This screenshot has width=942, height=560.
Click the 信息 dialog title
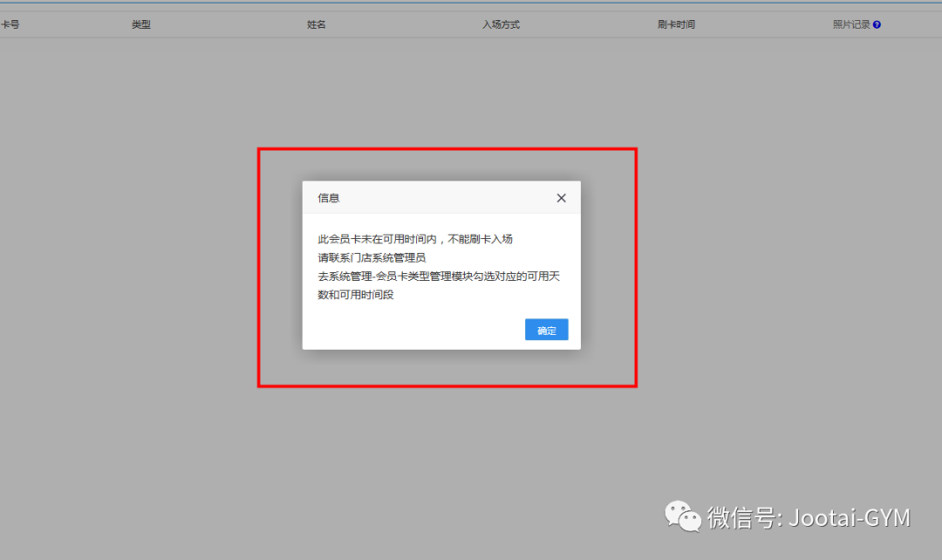[328, 198]
